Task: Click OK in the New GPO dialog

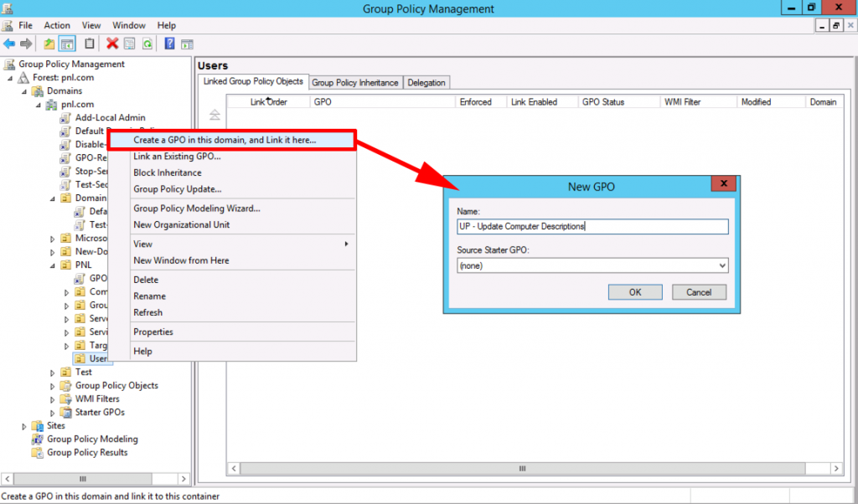Action: (x=634, y=291)
